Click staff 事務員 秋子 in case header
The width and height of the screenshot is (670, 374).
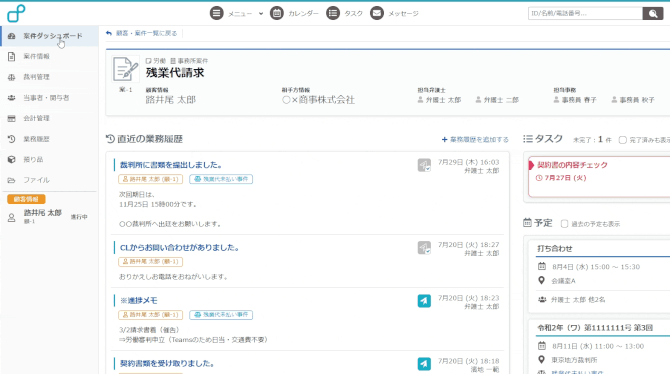click(633, 100)
